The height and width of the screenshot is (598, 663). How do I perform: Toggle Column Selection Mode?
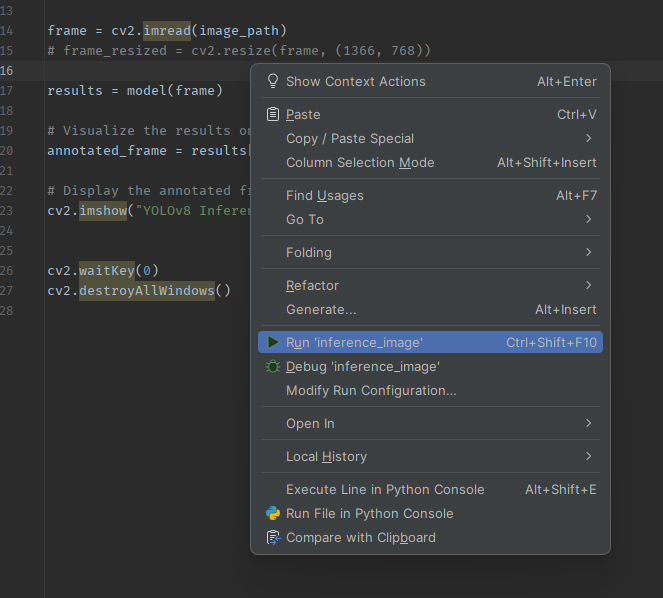click(430, 162)
